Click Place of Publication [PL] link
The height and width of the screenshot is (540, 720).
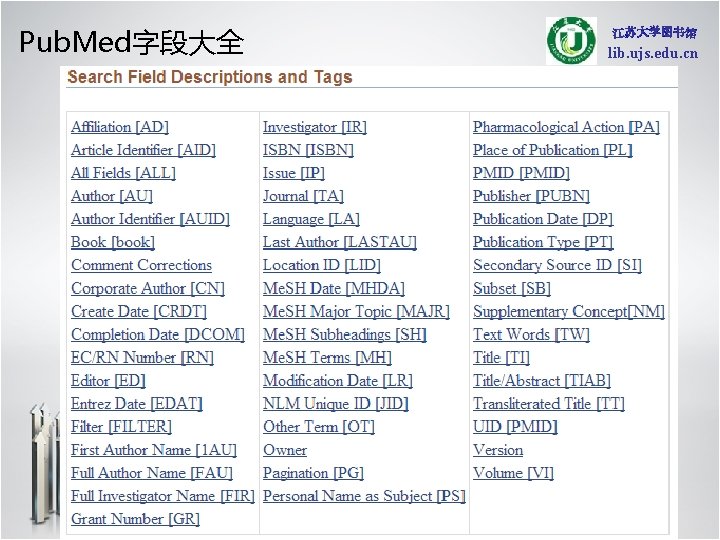coord(553,150)
